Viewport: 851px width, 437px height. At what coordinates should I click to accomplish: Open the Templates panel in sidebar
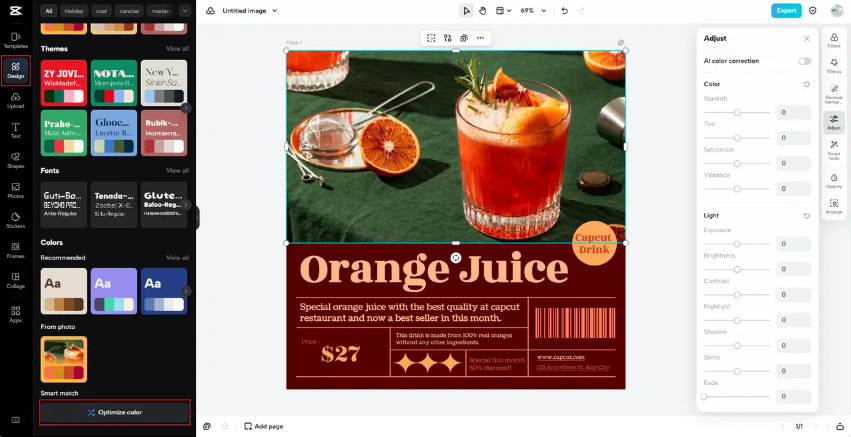[16, 41]
